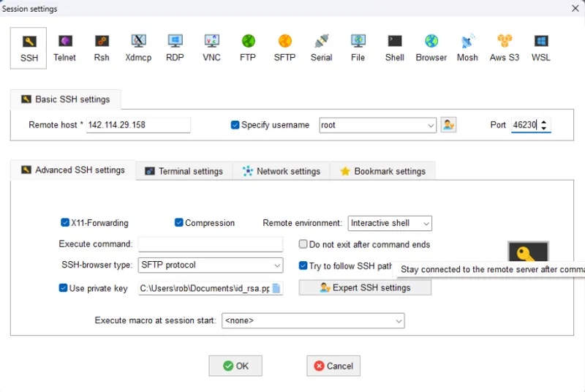This screenshot has width=585, height=392.
Task: Open the Bookmark settings tab
Action: (382, 171)
